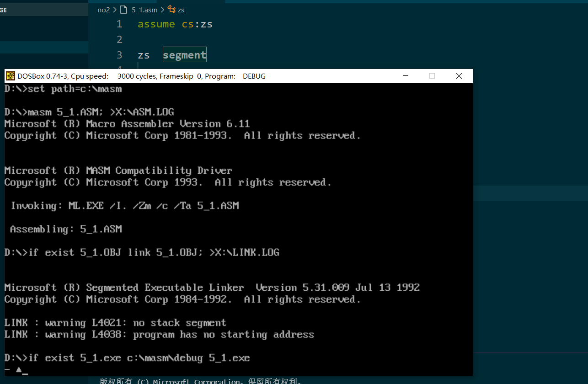Click the DOSBox icon in the title bar

10,76
